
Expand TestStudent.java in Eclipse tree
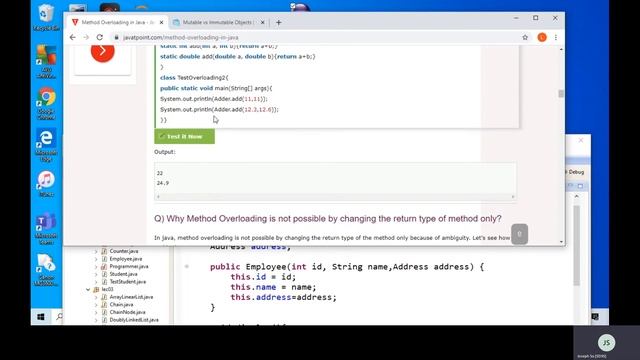[96, 282]
